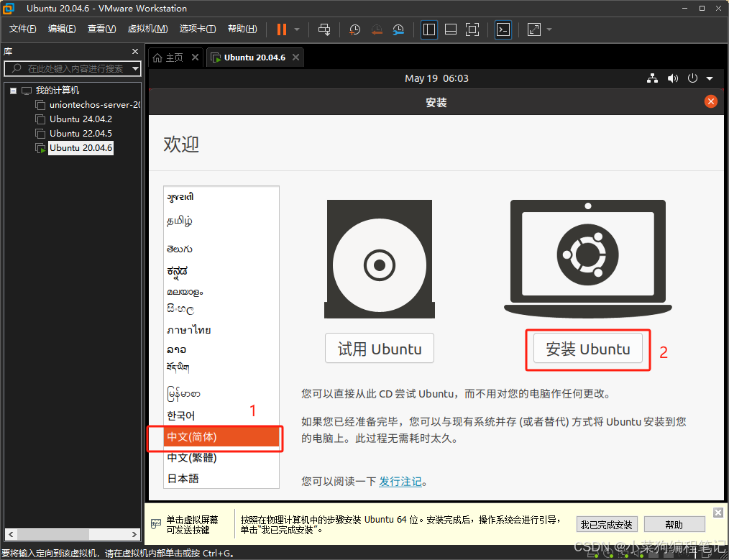Pause the virtual machine
The width and height of the screenshot is (729, 560).
click(281, 29)
